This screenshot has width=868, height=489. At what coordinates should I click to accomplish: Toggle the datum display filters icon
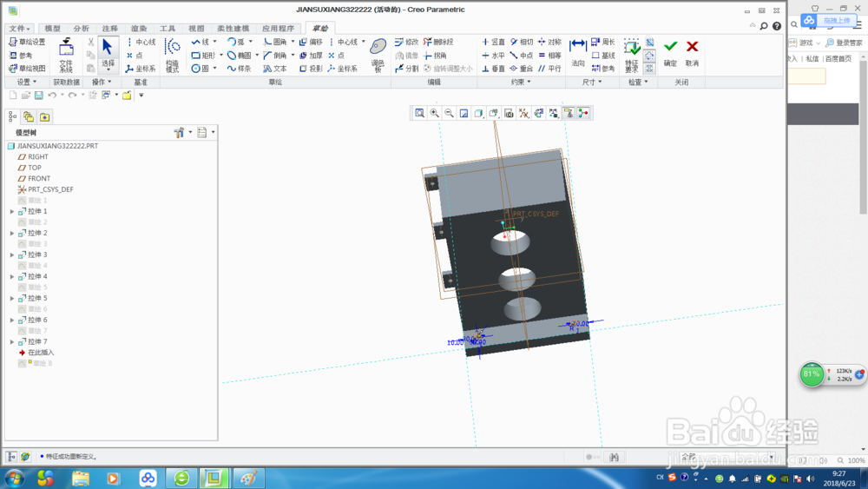tap(523, 114)
